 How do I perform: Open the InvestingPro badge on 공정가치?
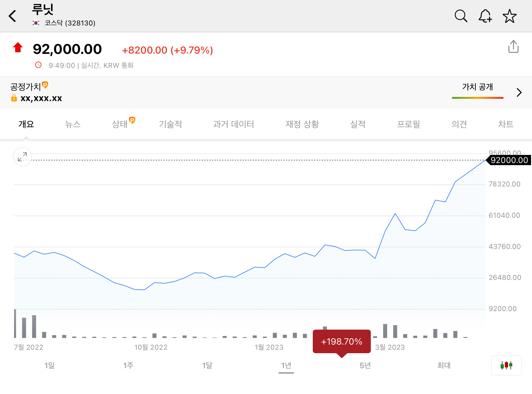coord(45,85)
